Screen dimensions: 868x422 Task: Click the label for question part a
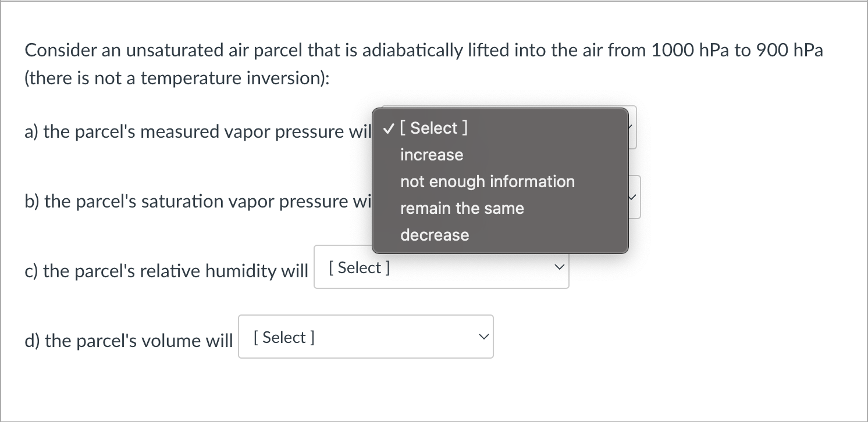(x=198, y=131)
